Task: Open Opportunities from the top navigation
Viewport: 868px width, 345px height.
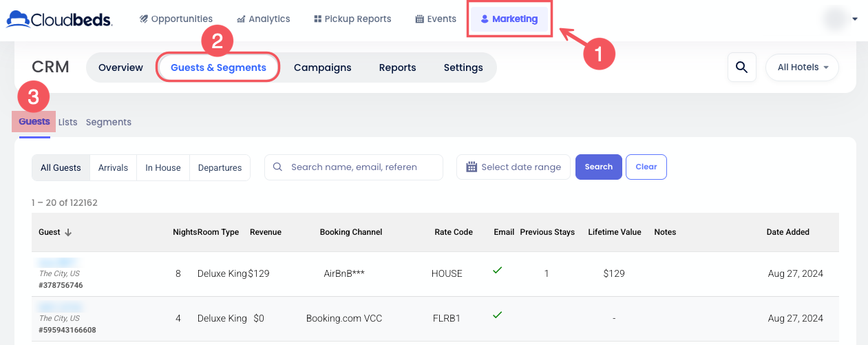Action: click(176, 19)
